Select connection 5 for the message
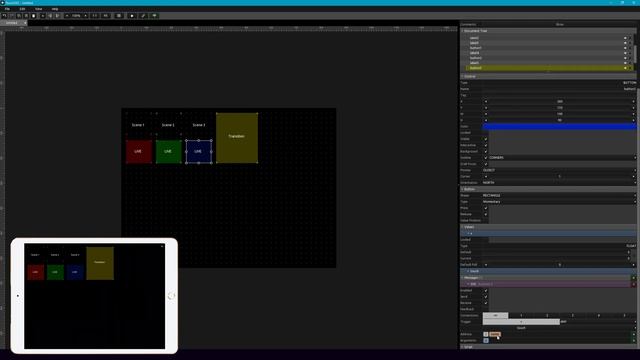Image resolution: width=640 pixels, height=360 pixels. (x=624, y=316)
